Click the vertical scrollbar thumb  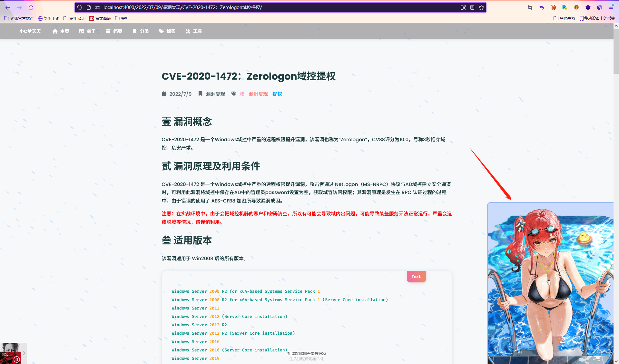[616, 52]
